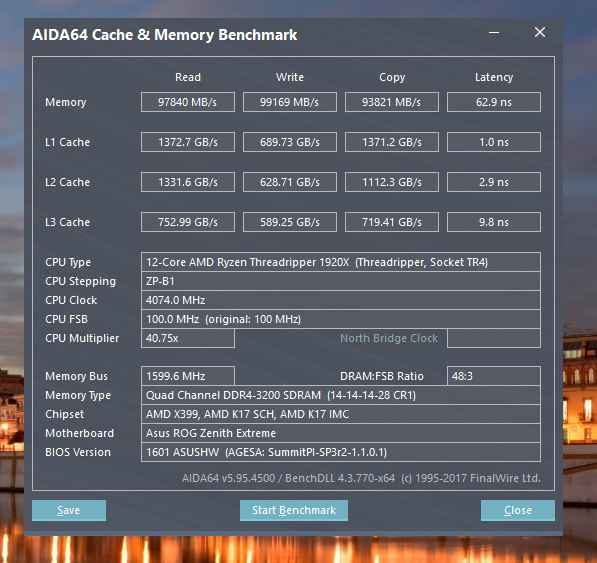Select the Memory Copy value 93821 MB/s

pyautogui.click(x=392, y=102)
